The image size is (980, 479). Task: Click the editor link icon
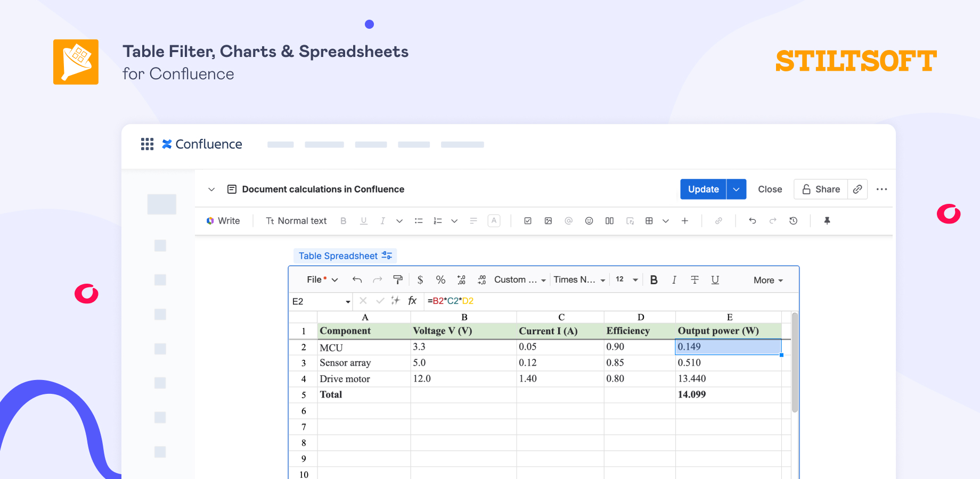[x=718, y=221]
